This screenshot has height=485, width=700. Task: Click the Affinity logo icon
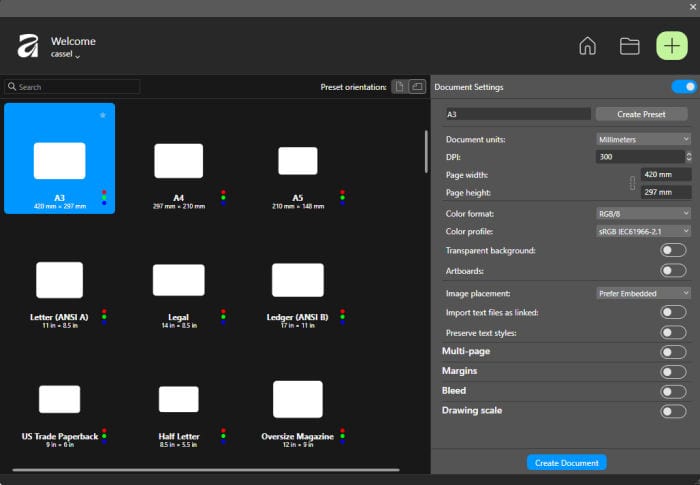(27, 46)
